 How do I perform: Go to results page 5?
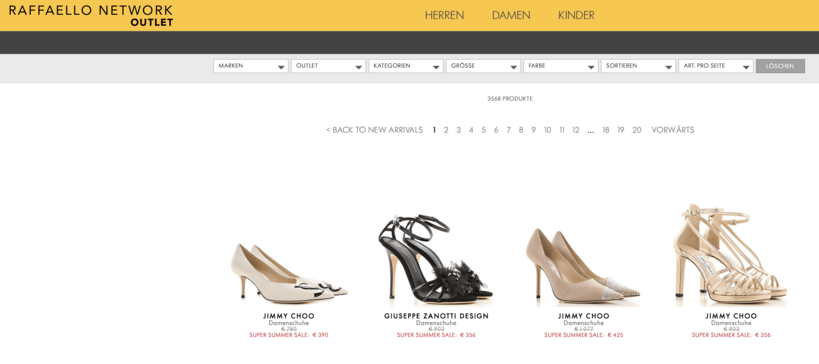tap(483, 130)
